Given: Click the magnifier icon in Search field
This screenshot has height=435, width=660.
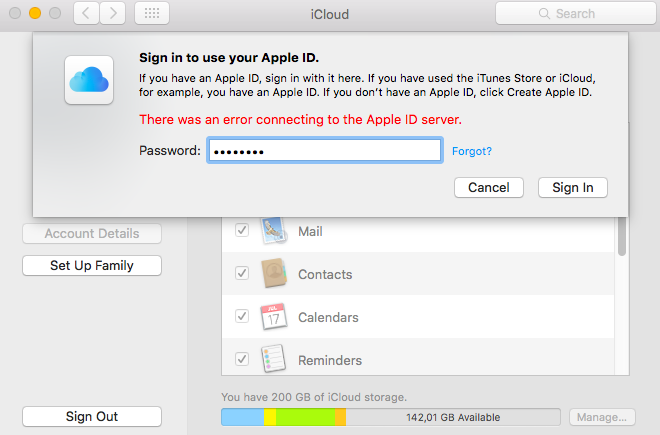Looking at the screenshot, I should point(544,13).
